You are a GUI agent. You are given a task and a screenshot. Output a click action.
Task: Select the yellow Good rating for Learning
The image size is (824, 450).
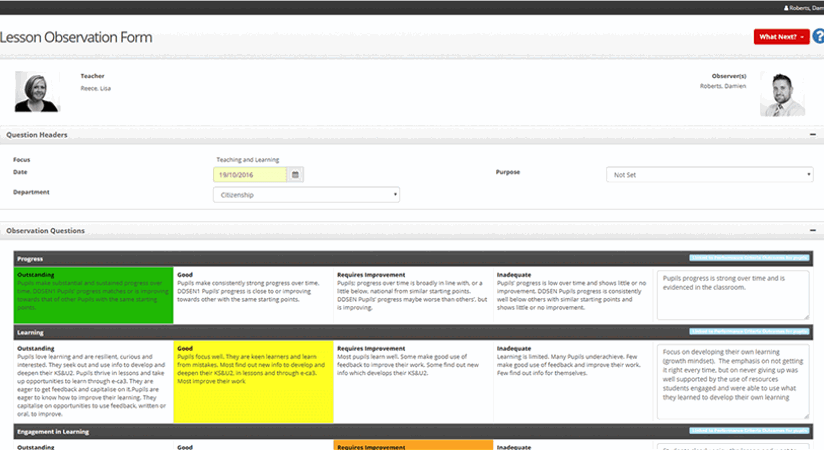pyautogui.click(x=253, y=382)
